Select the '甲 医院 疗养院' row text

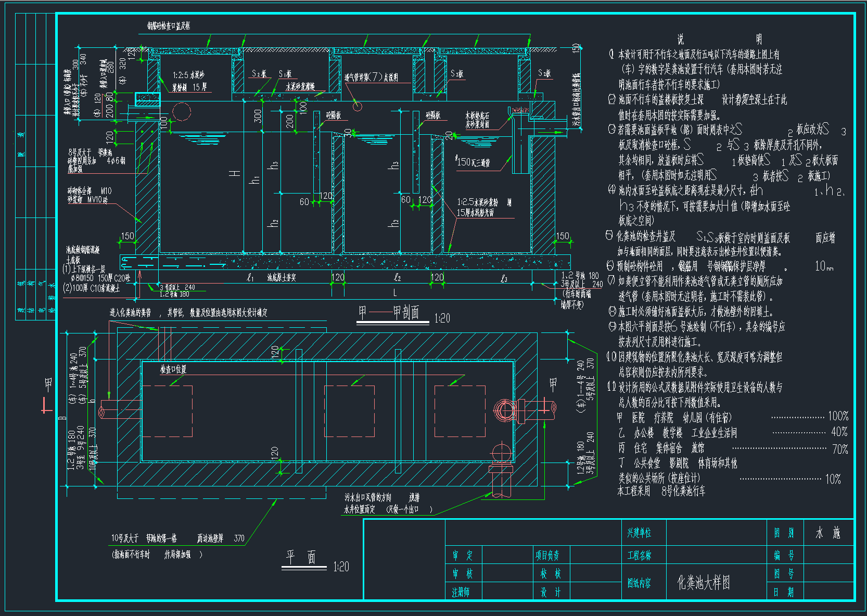point(674,417)
